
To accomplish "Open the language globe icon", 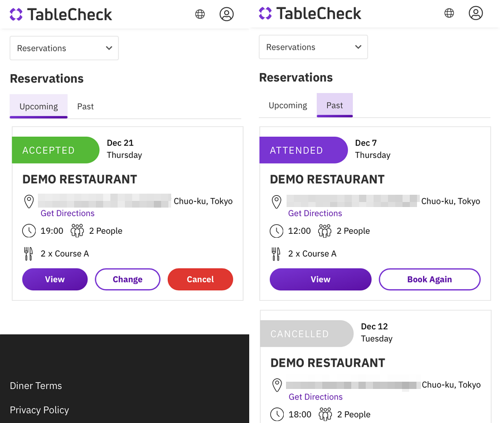I will pos(200,14).
